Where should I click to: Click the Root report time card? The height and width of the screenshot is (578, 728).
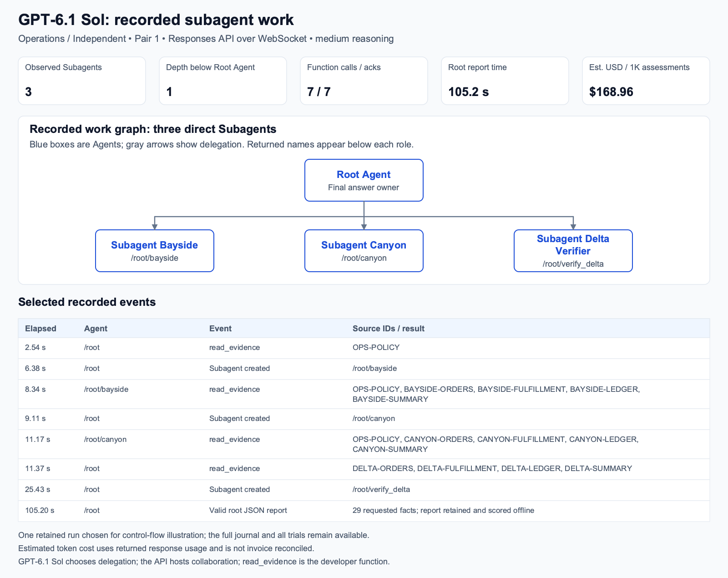pyautogui.click(x=505, y=81)
